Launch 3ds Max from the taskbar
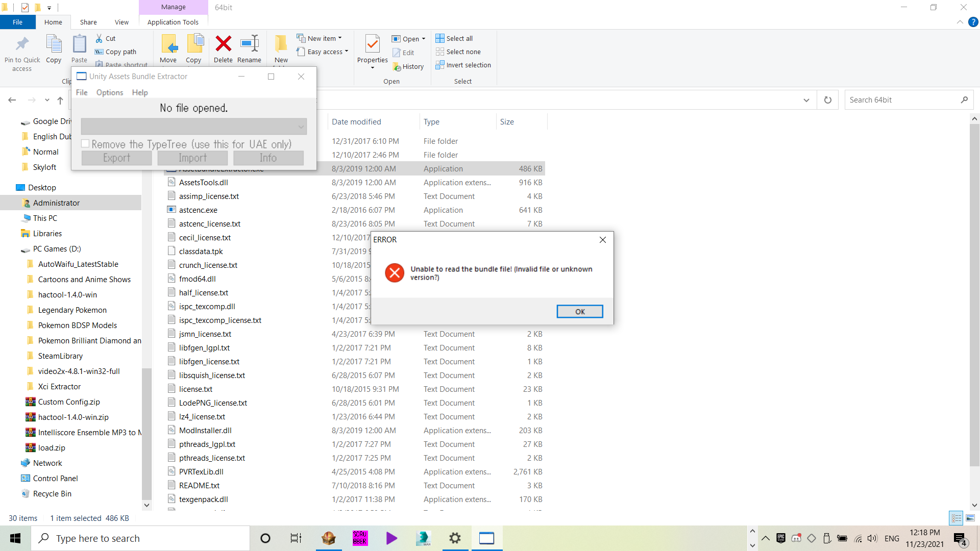Screen dimensions: 980x551 [424, 538]
